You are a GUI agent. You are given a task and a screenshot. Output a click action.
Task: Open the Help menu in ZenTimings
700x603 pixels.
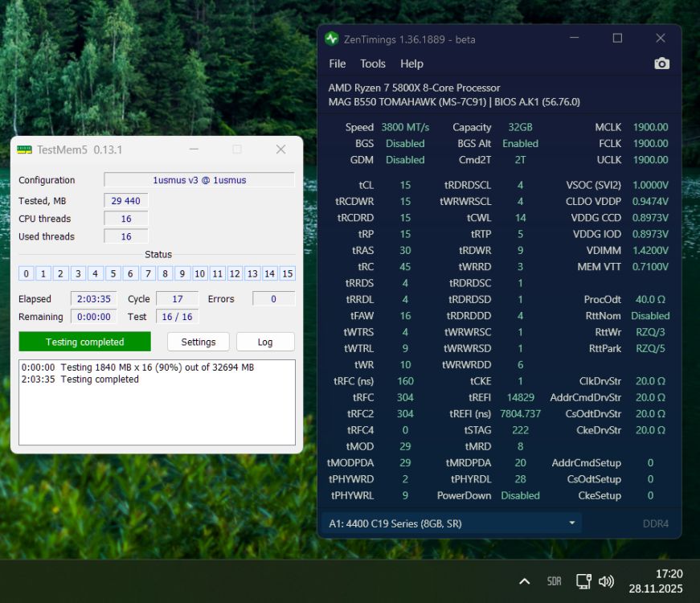[411, 64]
